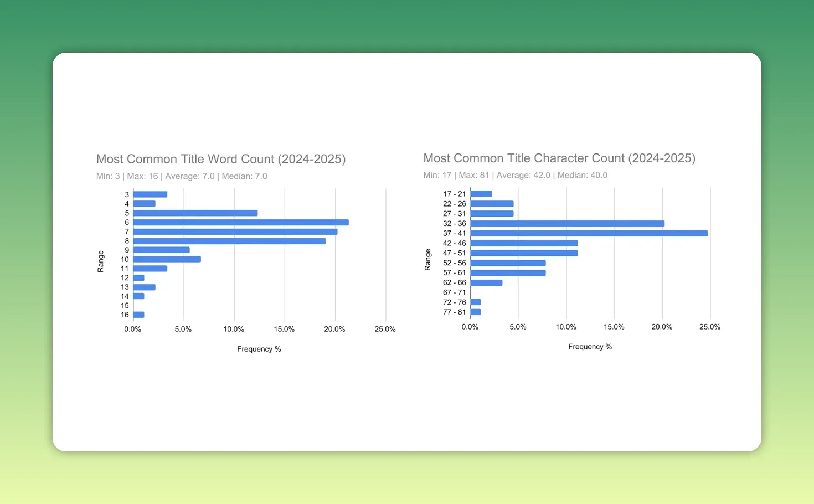Select the 37 - 41 character range bar
Screen dimensions: 814x504
tap(589, 234)
